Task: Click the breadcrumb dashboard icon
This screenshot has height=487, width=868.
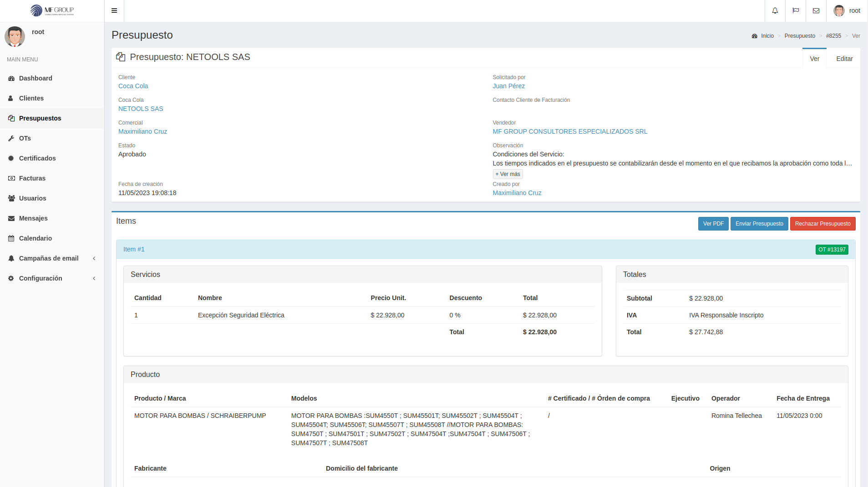Action: (x=755, y=36)
